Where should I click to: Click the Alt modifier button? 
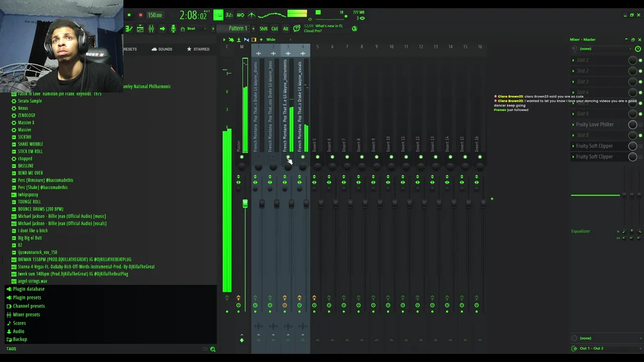click(x=286, y=29)
